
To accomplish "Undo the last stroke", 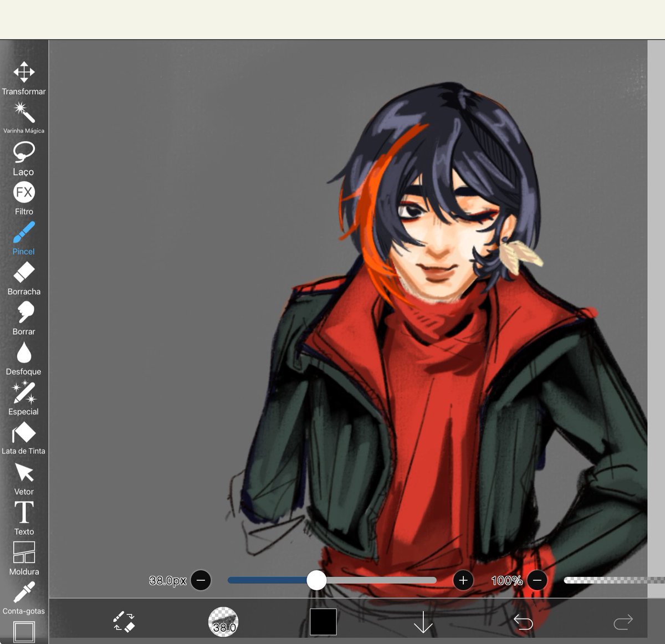I will (x=523, y=622).
